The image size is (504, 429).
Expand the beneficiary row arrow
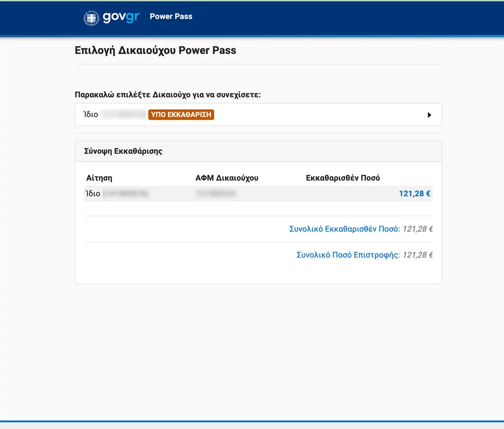(429, 115)
